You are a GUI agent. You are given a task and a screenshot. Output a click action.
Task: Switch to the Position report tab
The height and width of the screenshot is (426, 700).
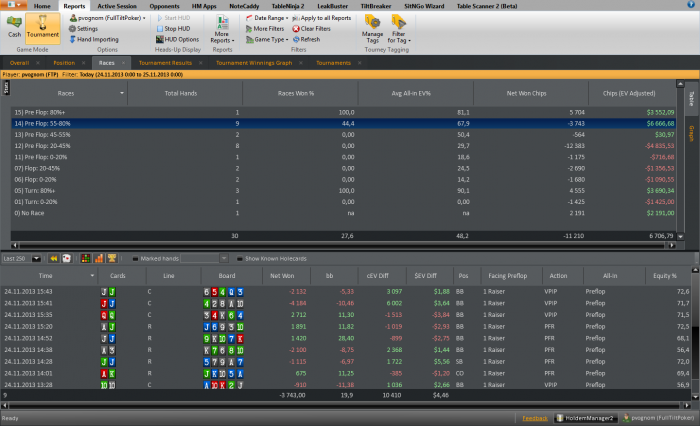pos(64,63)
